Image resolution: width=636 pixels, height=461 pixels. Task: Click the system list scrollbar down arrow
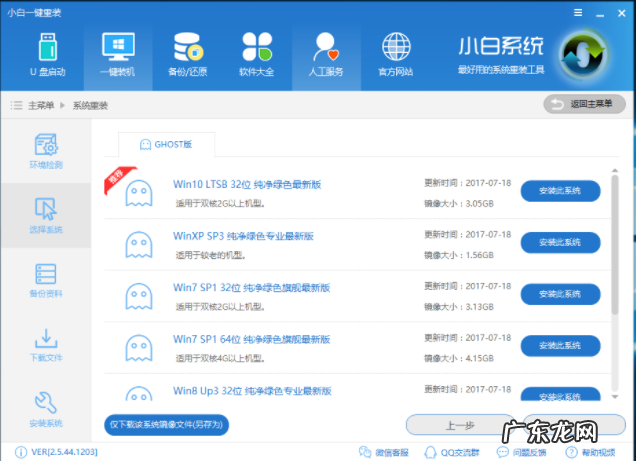[615, 397]
